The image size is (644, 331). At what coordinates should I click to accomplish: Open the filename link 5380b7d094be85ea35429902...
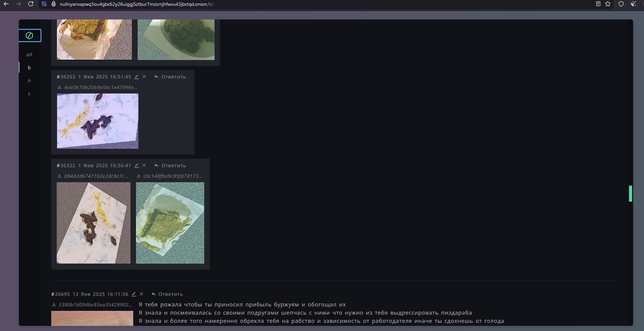95,305
